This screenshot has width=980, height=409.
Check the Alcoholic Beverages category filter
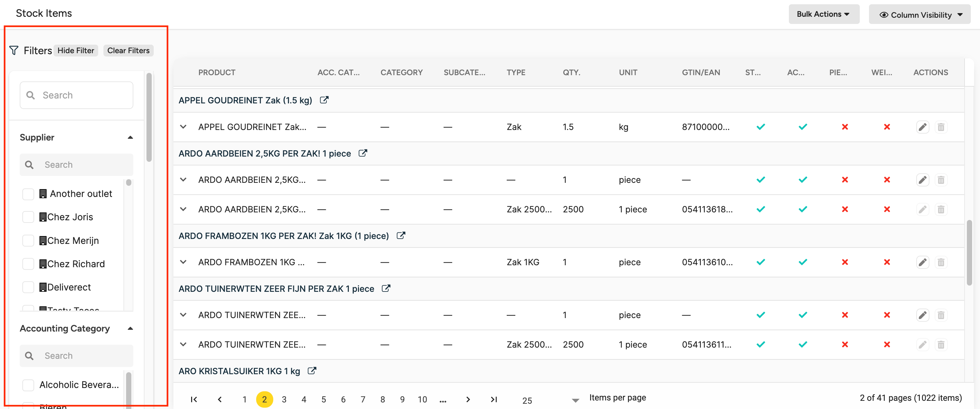pyautogui.click(x=28, y=385)
